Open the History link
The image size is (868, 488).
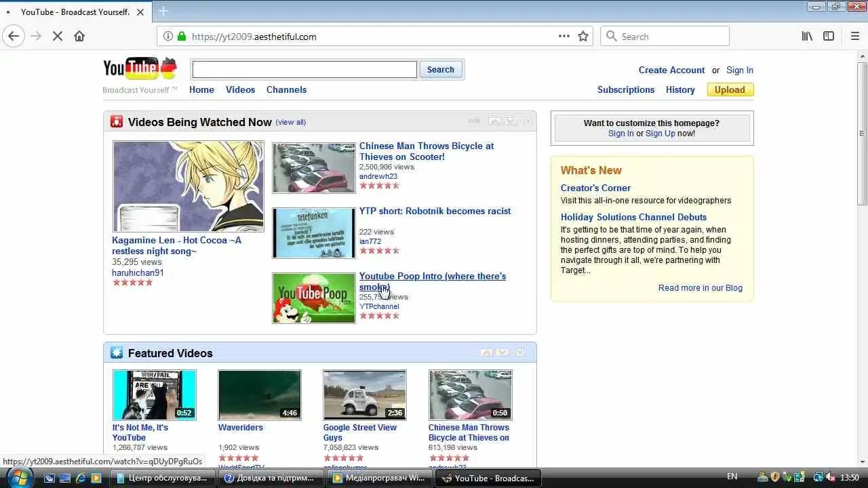click(680, 89)
